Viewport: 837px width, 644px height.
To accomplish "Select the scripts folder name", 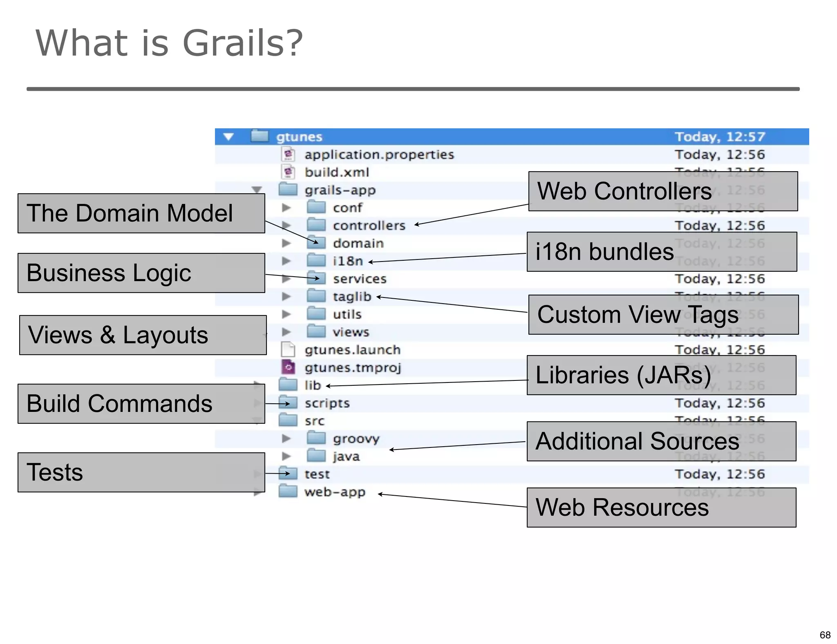I will (x=327, y=403).
